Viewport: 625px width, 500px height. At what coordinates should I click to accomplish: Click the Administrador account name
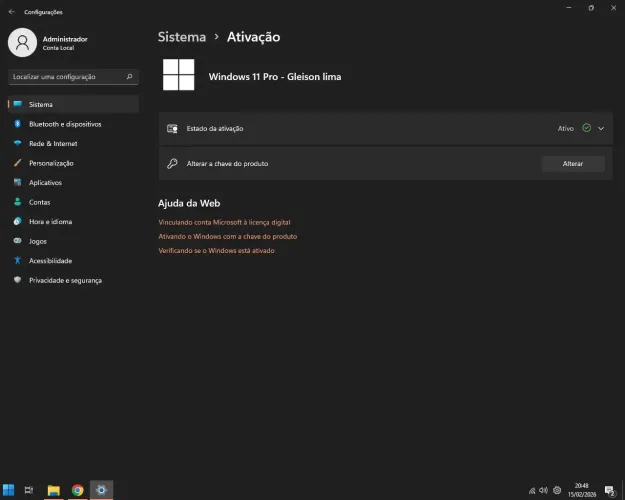click(65, 39)
